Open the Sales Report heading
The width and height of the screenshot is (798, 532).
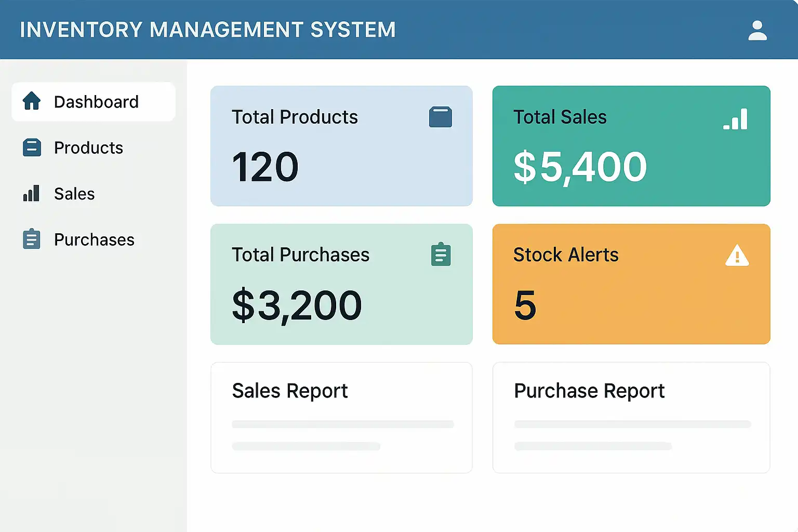pyautogui.click(x=290, y=391)
